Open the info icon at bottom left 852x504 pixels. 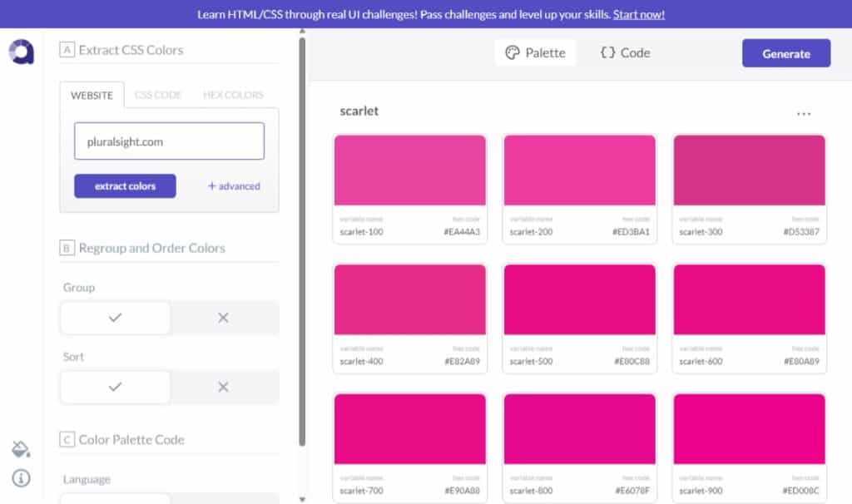[21, 477]
